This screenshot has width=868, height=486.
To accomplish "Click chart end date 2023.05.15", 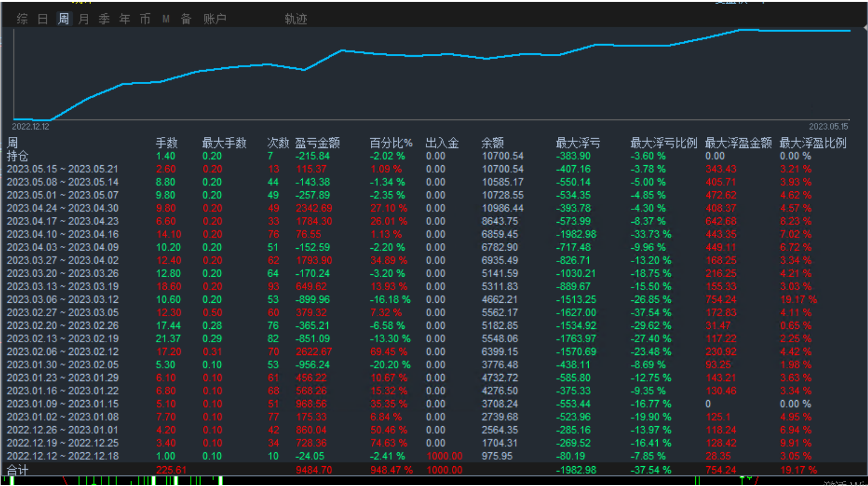I will coord(829,126).
